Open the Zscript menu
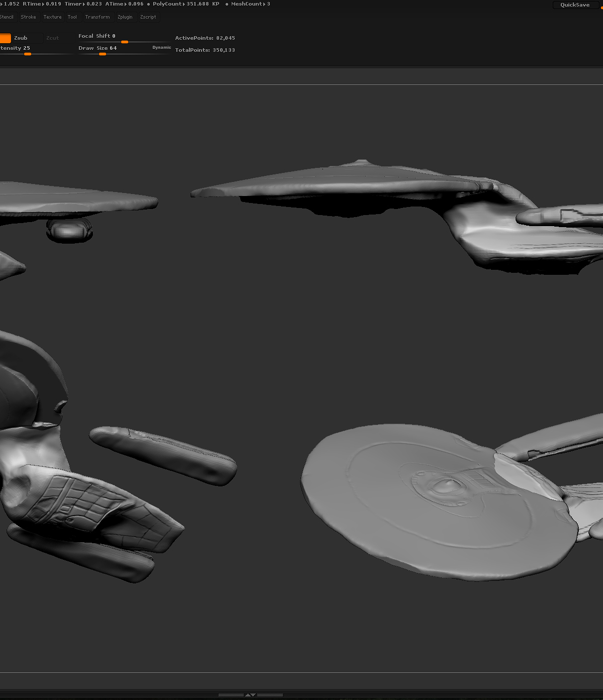The image size is (603, 700). 148,17
